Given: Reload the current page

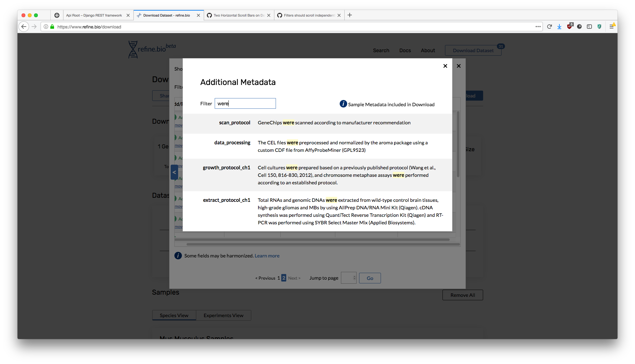Looking at the screenshot, I should (x=550, y=27).
